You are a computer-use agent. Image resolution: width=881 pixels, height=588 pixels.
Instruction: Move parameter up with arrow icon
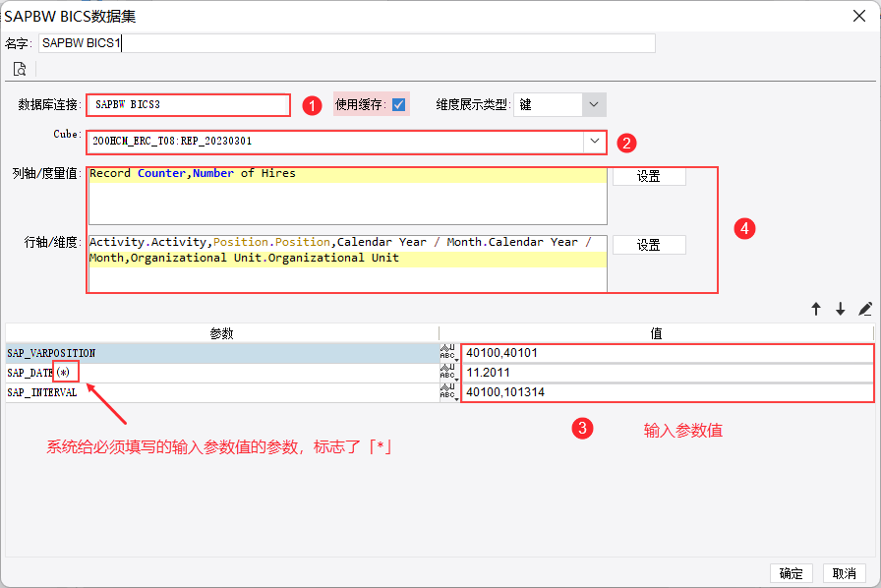[816, 309]
